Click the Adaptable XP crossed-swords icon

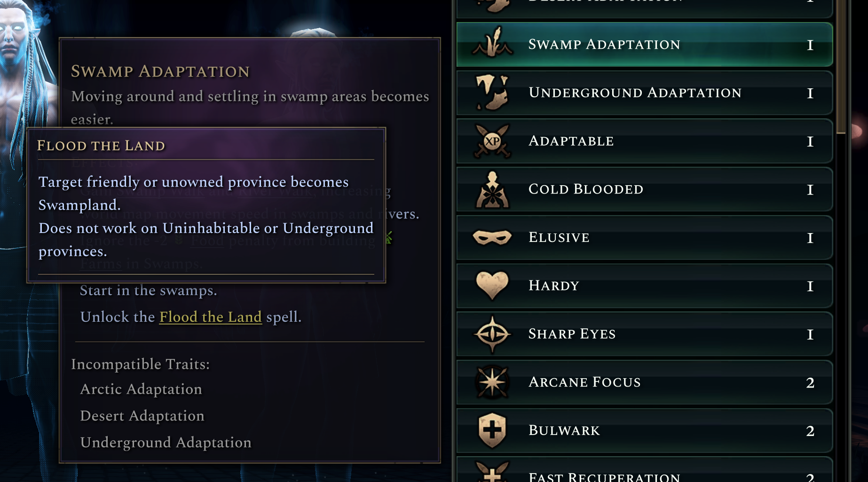[x=492, y=141]
